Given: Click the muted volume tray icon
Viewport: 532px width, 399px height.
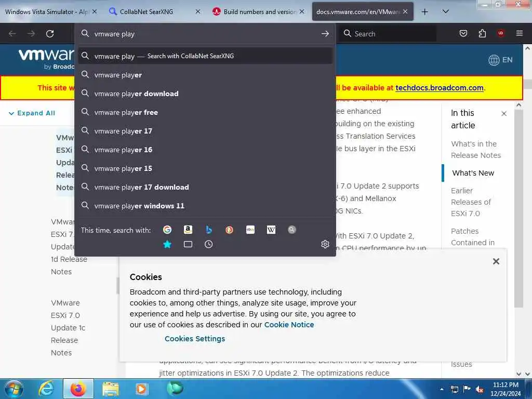Looking at the screenshot, I should 480,390.
